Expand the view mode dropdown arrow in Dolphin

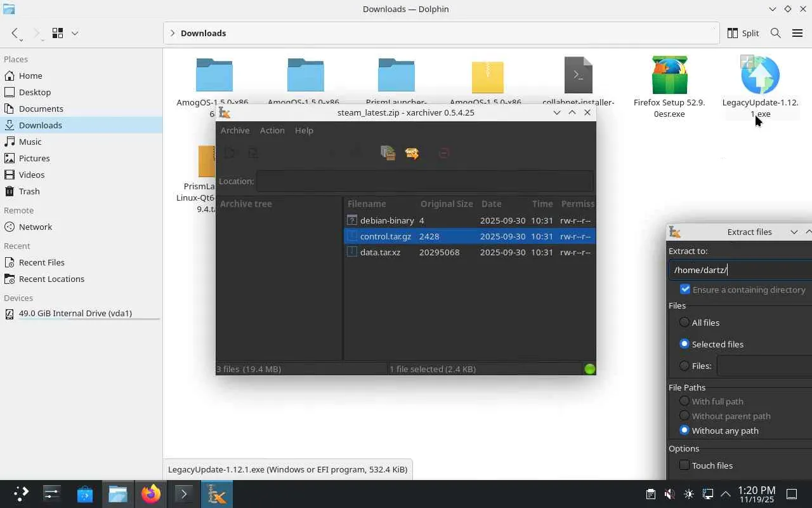click(74, 33)
